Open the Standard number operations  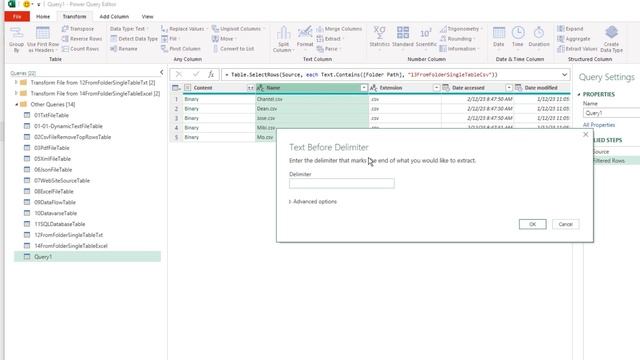(403, 39)
